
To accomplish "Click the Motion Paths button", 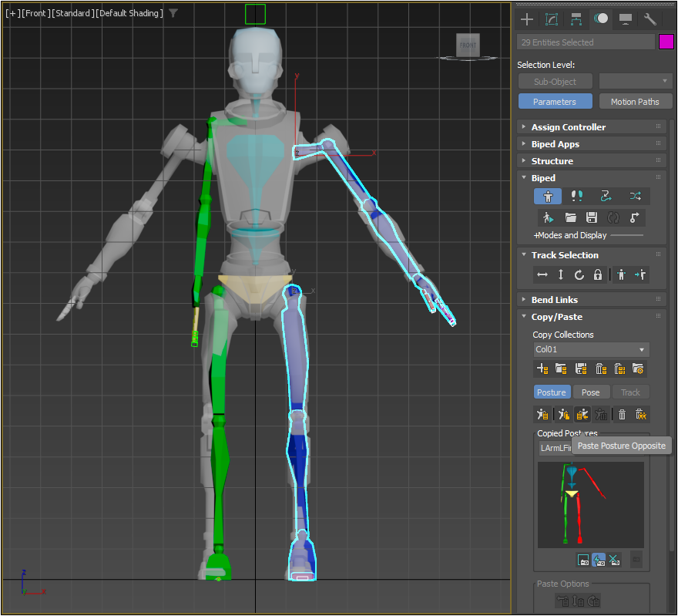I will [635, 102].
